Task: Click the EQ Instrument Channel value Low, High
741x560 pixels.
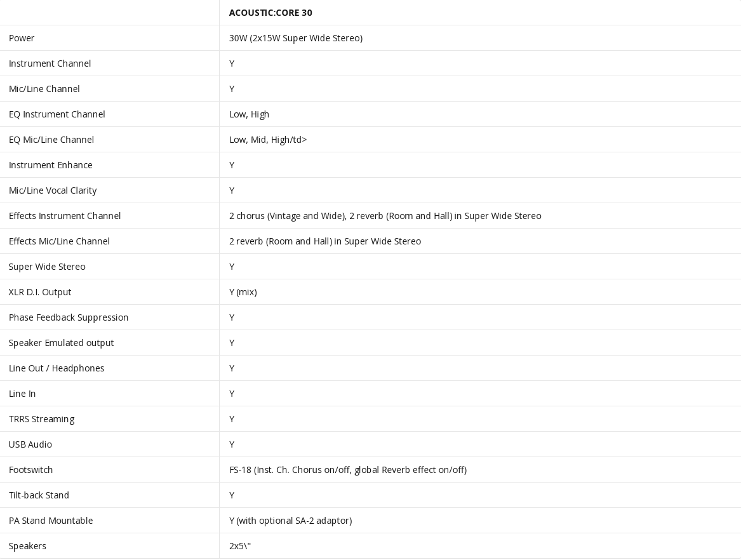Action: click(x=249, y=114)
